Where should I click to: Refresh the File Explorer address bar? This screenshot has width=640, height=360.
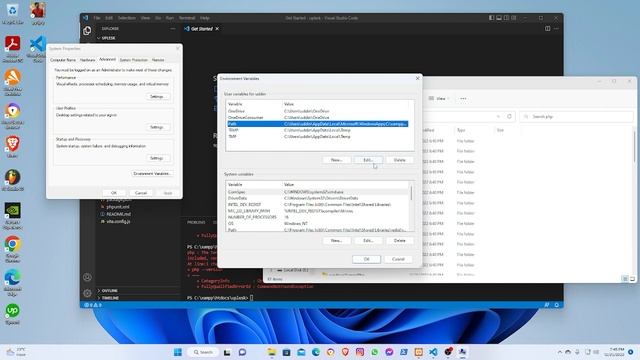[509, 116]
